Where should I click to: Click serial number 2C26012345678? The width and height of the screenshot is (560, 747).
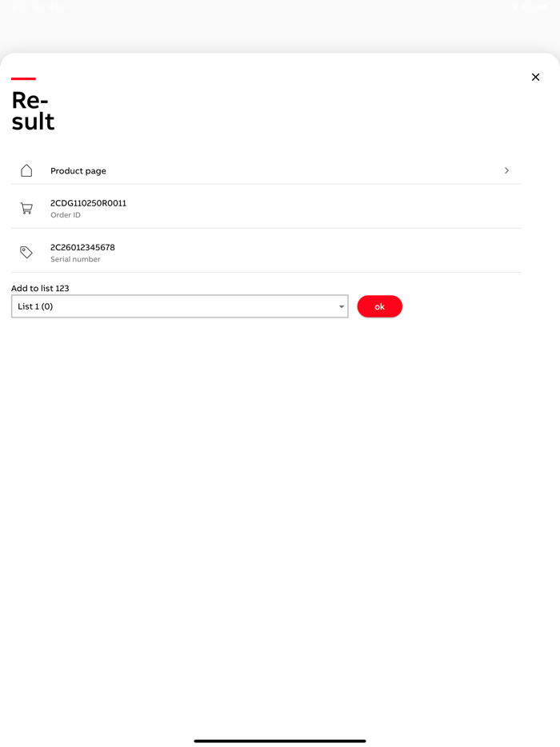click(x=82, y=248)
